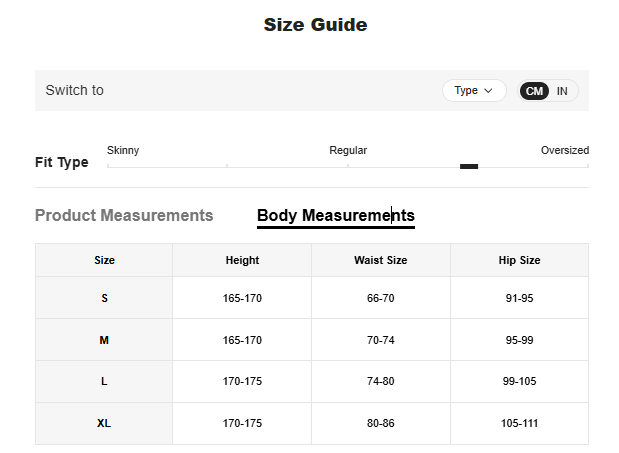Select the XL size row label
This screenshot has height=453, width=619.
click(x=104, y=423)
